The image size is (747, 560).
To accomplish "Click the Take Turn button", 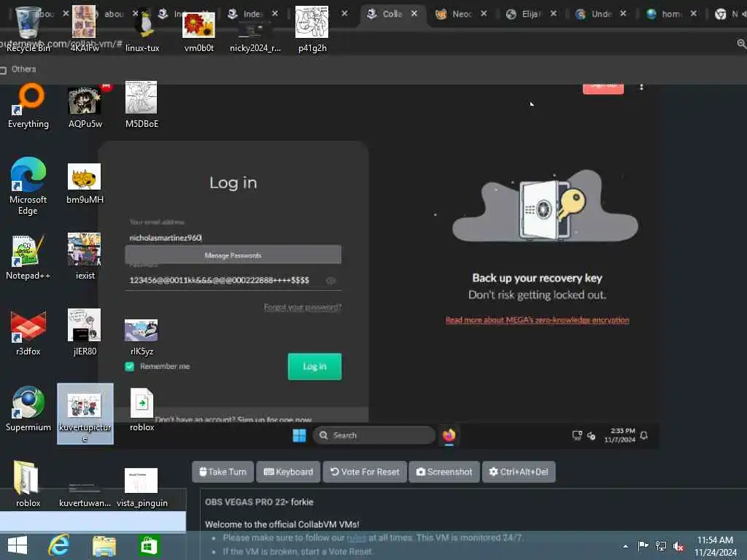I will click(222, 472).
